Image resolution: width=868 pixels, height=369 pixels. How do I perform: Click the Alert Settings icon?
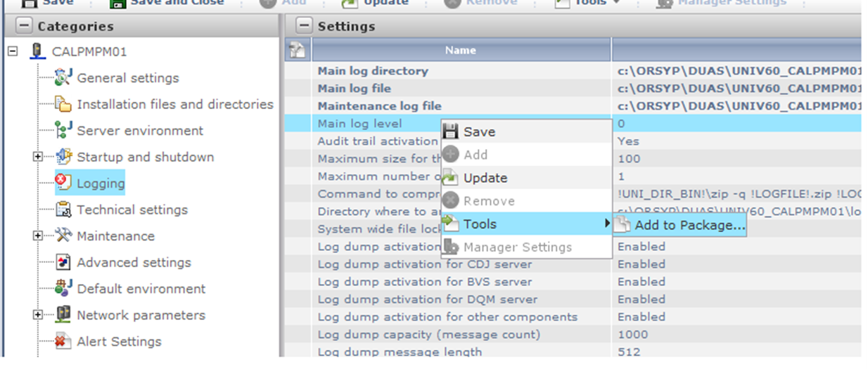tap(64, 342)
